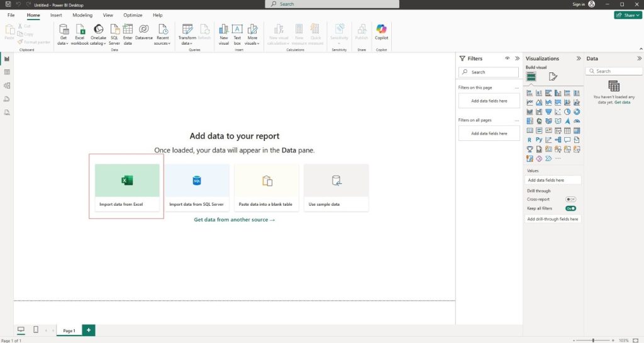Image resolution: width=644 pixels, height=343 pixels.
Task: Switch to Table view in left sidebar
Action: coord(7,72)
